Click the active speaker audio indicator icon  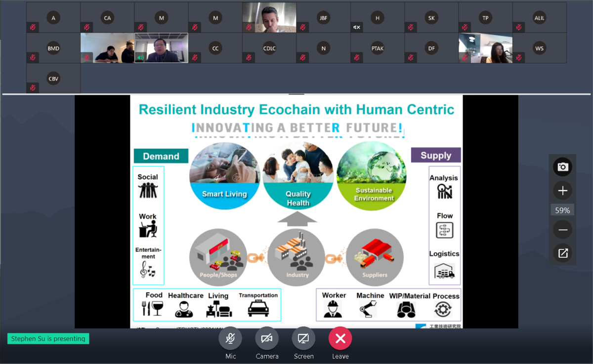140,58
